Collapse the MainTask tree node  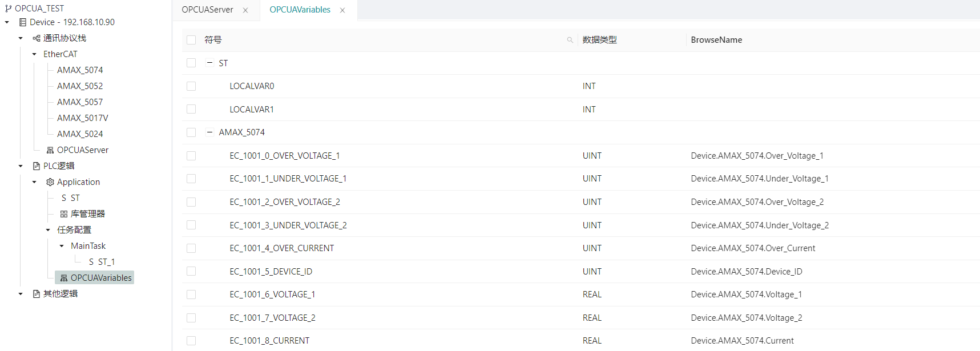tap(62, 246)
